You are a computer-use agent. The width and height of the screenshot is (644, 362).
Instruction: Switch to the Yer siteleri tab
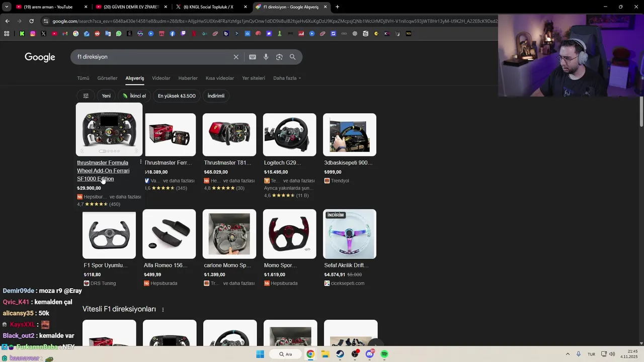pos(254,78)
